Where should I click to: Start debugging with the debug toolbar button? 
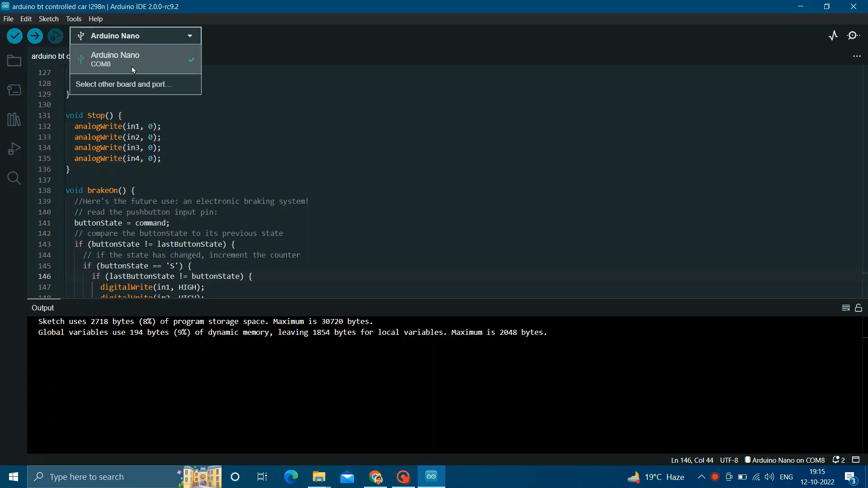[55, 36]
